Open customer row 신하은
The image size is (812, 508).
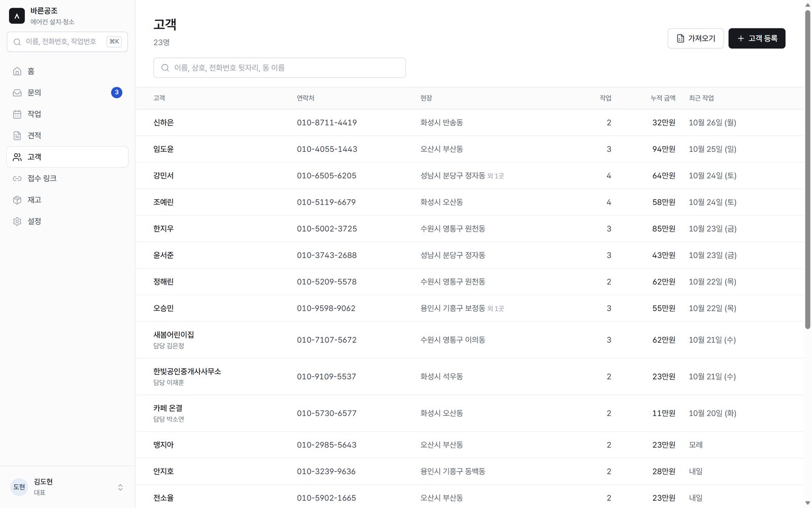click(469, 122)
